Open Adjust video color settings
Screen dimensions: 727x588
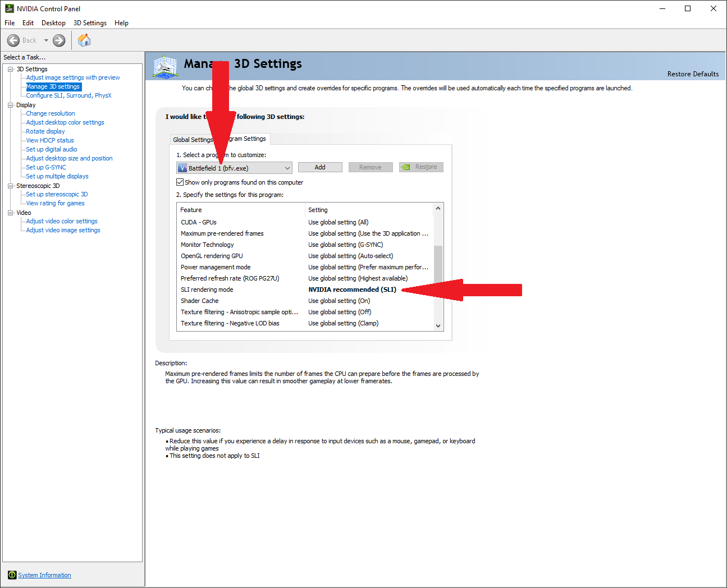62,221
